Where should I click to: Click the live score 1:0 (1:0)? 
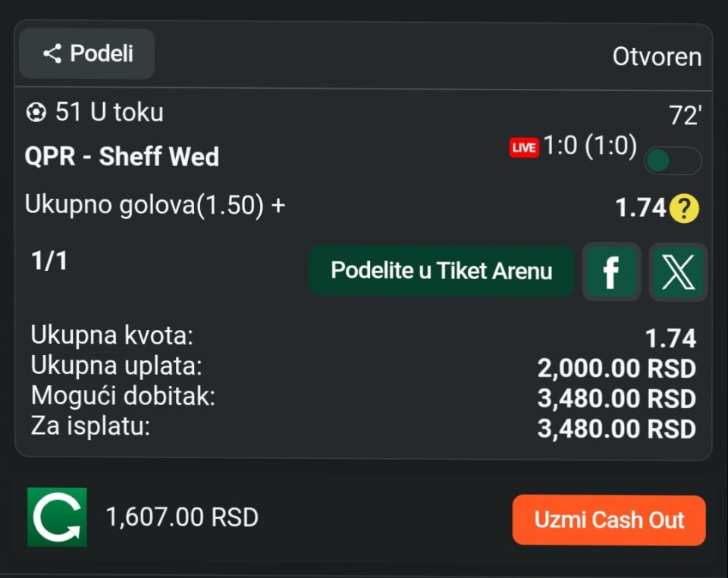point(590,146)
